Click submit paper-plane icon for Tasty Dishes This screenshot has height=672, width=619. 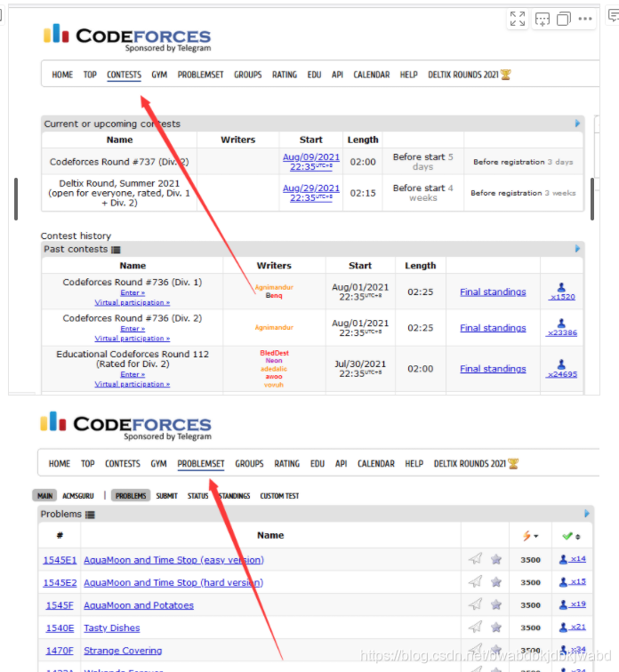(x=475, y=627)
